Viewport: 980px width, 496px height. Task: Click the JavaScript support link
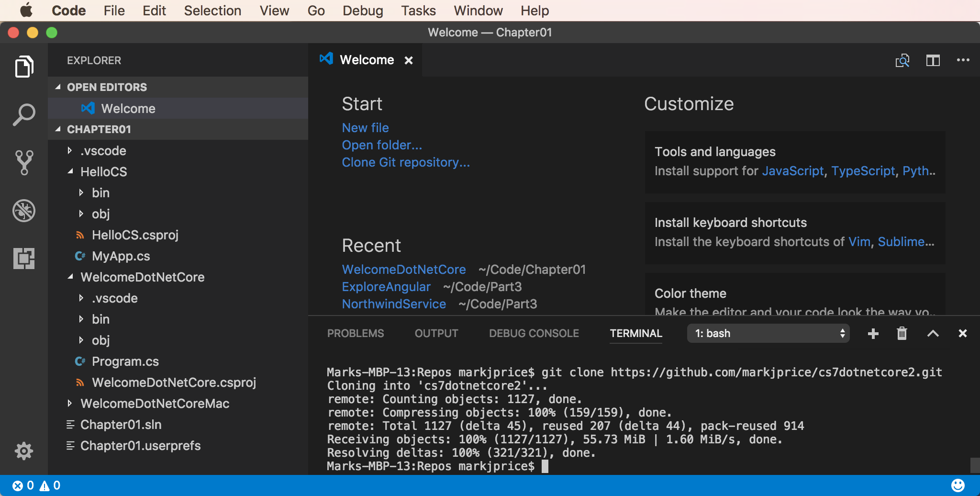(x=792, y=171)
